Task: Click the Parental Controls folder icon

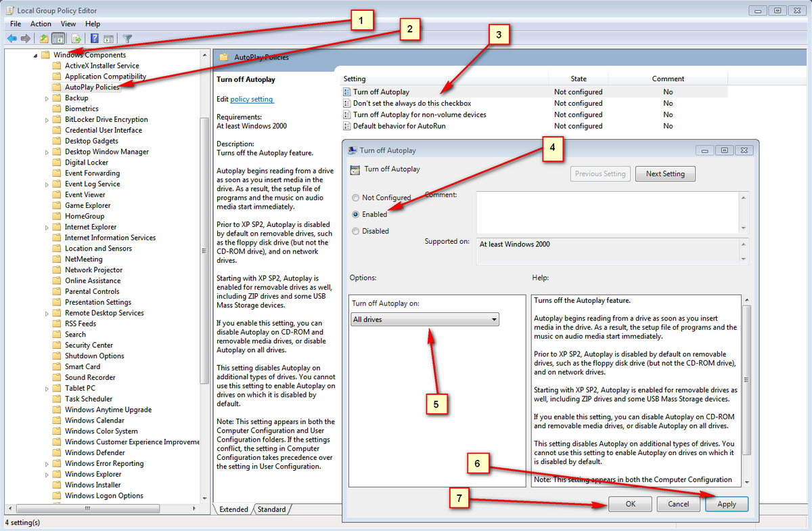Action: pos(57,291)
